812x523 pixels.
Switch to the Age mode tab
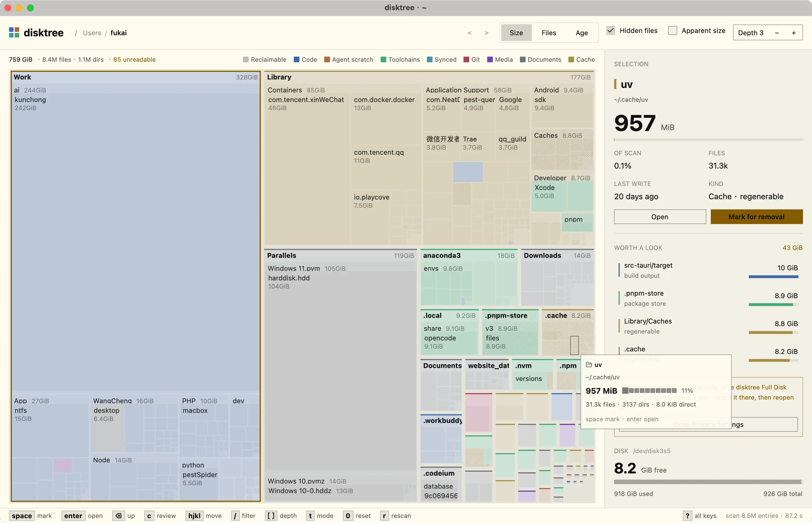tap(582, 33)
